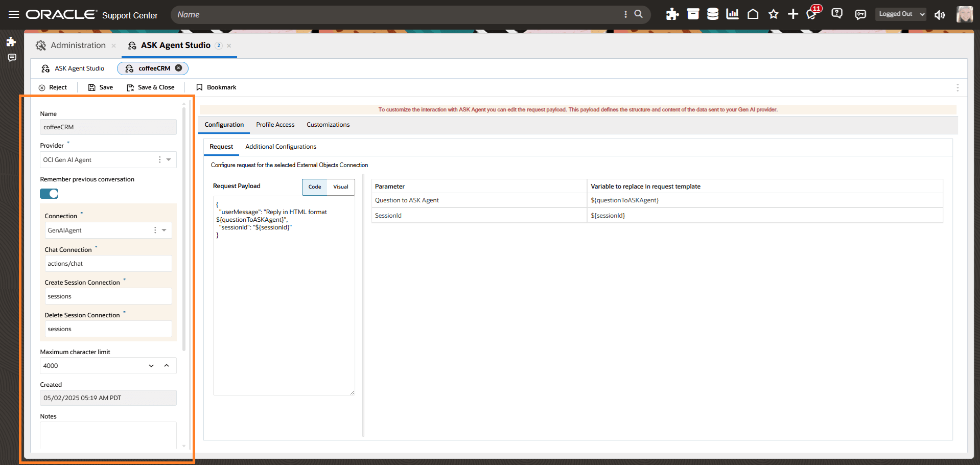Image resolution: width=980 pixels, height=465 pixels.
Task: Open the Profile Access tab
Action: pyautogui.click(x=275, y=125)
